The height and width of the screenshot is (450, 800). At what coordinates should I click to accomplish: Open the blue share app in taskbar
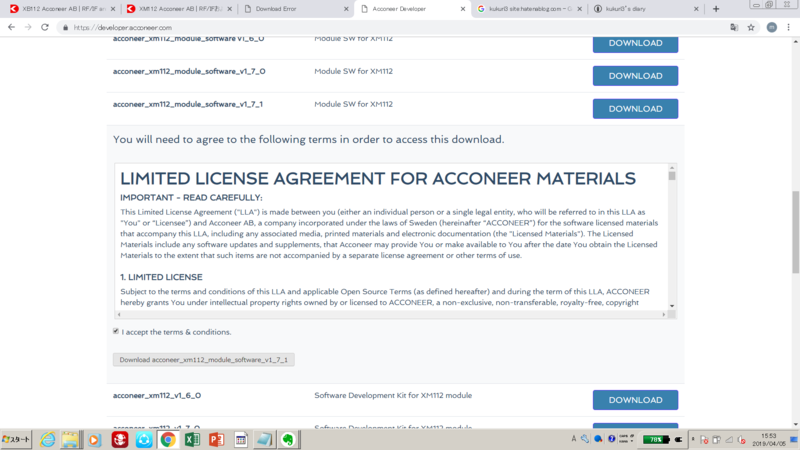coord(144,439)
